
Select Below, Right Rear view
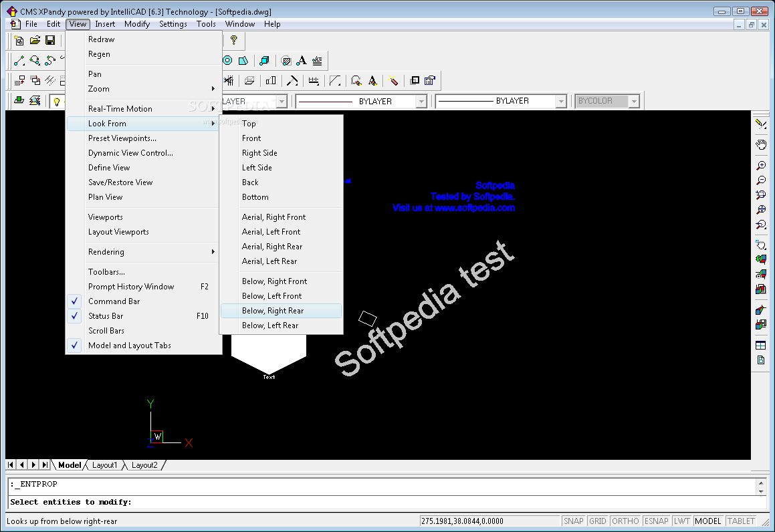281,311
